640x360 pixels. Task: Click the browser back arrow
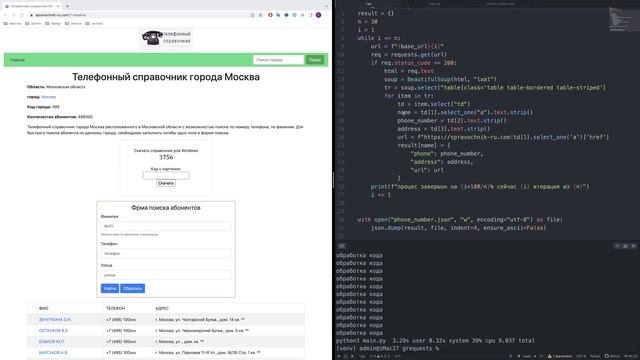click(x=5, y=15)
